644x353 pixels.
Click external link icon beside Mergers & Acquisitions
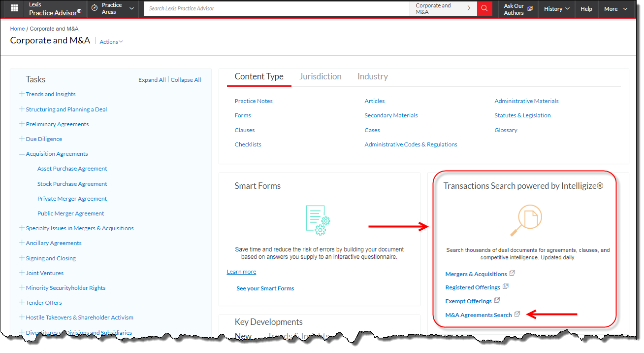coord(513,273)
